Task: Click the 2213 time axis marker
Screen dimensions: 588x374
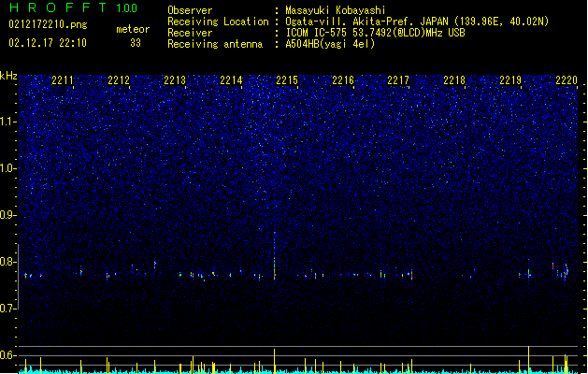Action: point(175,80)
